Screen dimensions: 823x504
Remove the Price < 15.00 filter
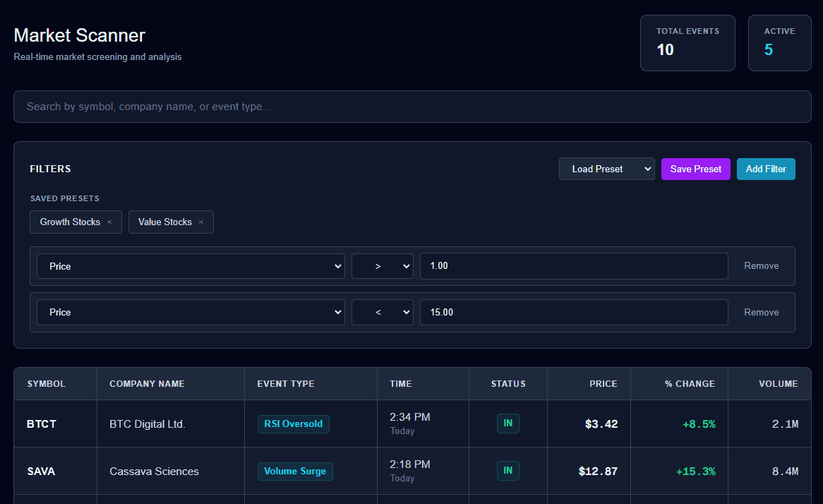pyautogui.click(x=761, y=313)
